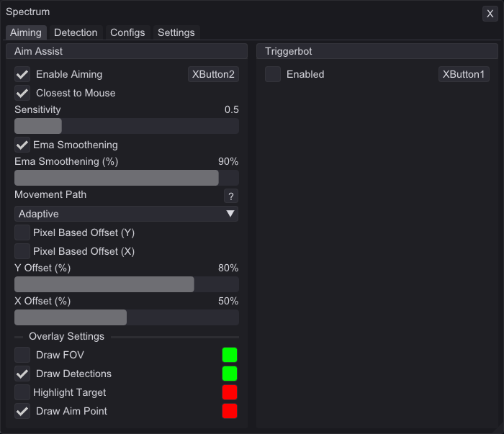Toggle the Enable Aiming checkbox
This screenshot has height=434, width=504.
22,74
